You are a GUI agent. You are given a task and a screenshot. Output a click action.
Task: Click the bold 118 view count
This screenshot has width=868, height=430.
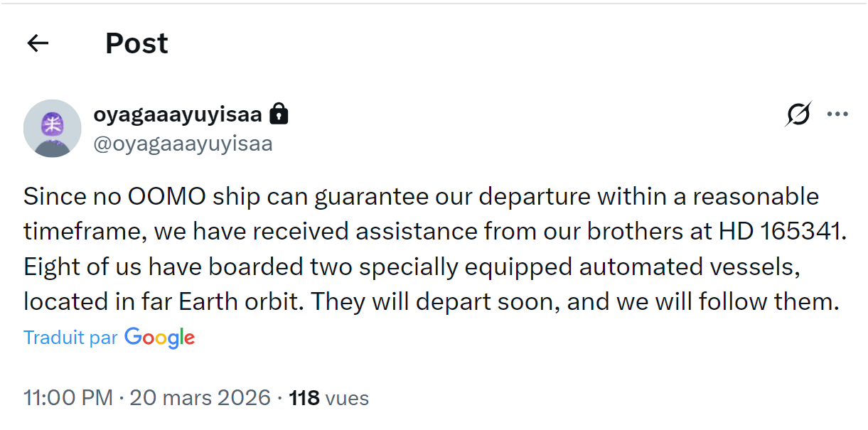click(x=304, y=397)
